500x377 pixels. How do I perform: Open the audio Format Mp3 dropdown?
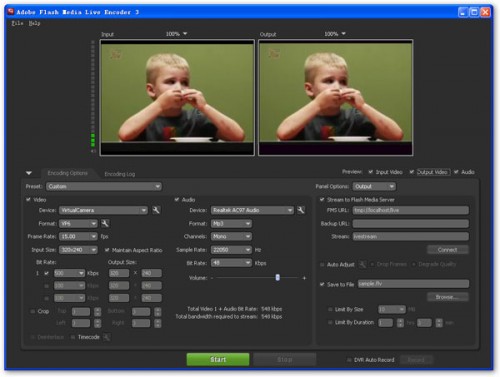[x=231, y=223]
